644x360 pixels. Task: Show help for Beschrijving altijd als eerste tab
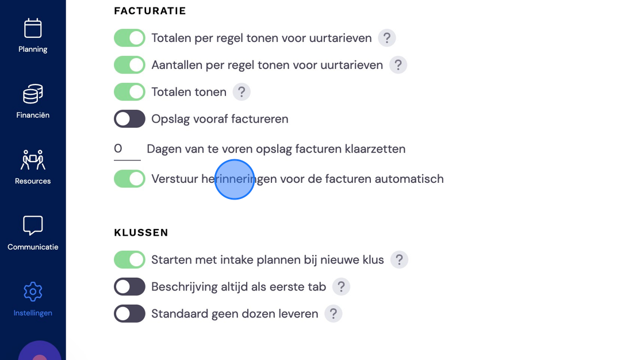point(342,287)
